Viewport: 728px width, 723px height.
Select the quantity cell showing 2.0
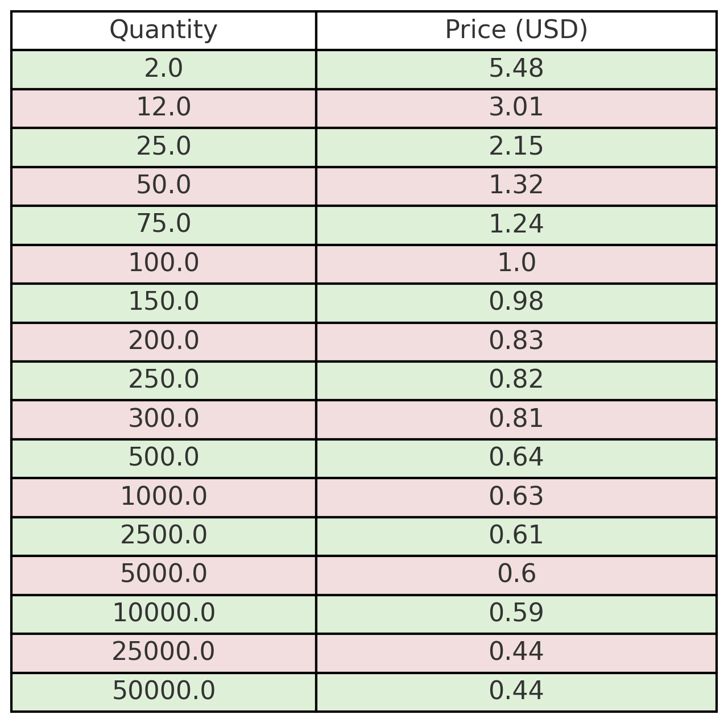click(164, 69)
